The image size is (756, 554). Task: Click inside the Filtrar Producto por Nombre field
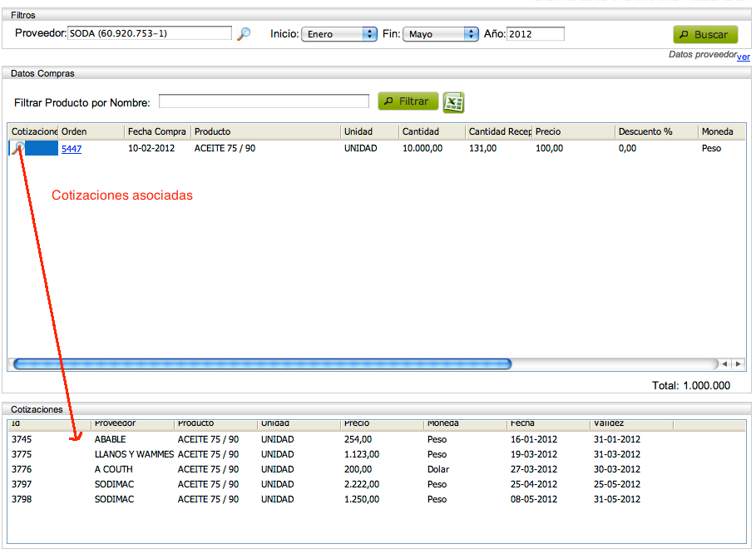click(264, 101)
